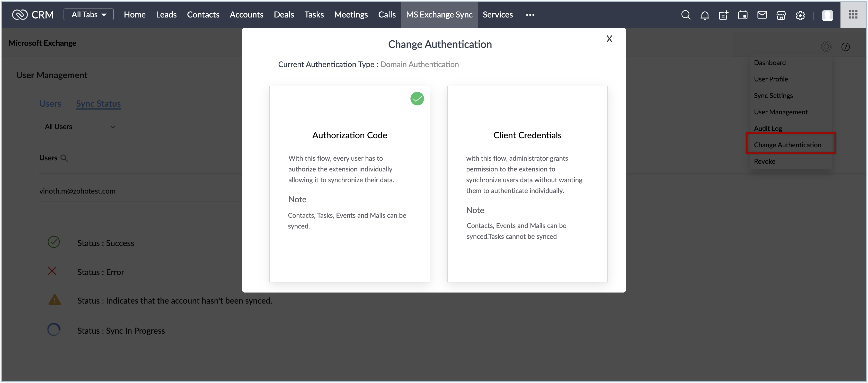Screen dimensions: 868x383
Task: Open the All Users filter dropdown
Action: click(x=78, y=126)
